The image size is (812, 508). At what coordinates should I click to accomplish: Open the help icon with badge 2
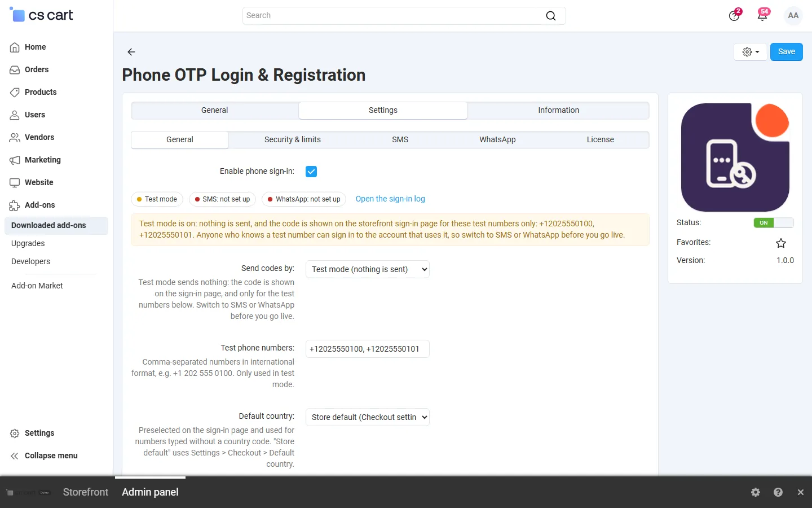734,16
